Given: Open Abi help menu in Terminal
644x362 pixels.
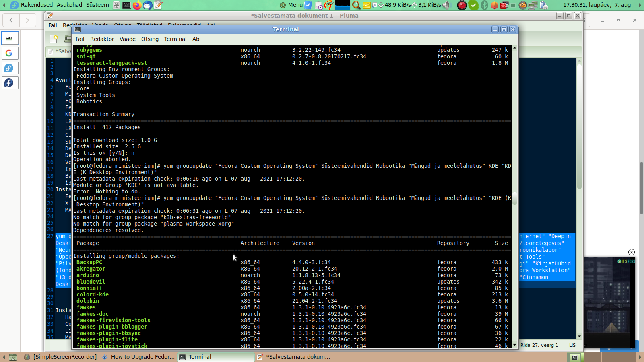Looking at the screenshot, I should (196, 39).
